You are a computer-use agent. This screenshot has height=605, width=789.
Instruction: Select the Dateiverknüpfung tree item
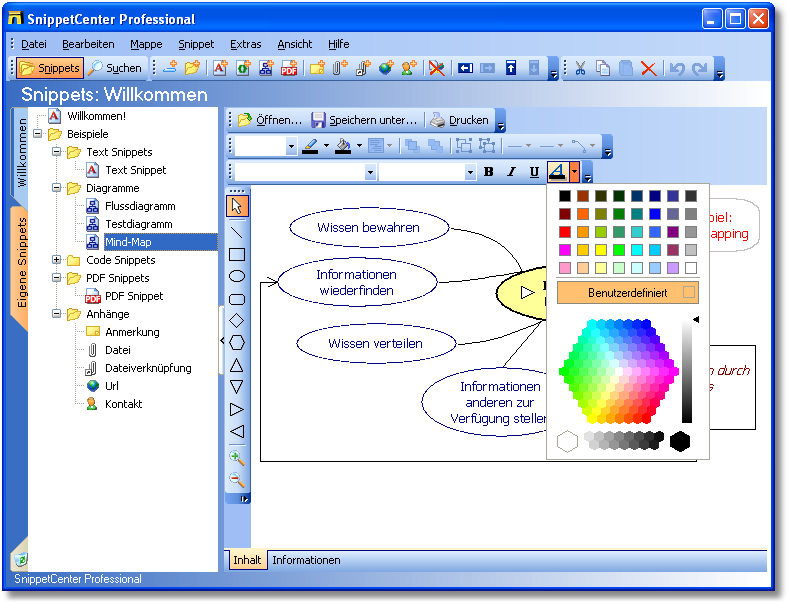point(148,368)
